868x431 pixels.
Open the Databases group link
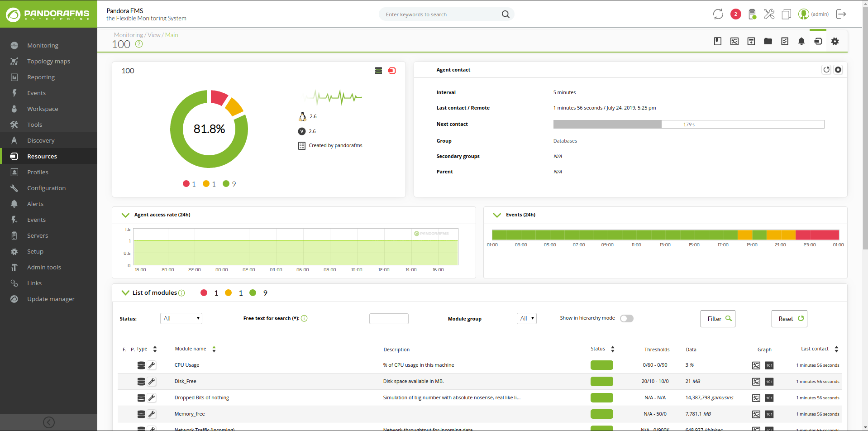pyautogui.click(x=565, y=141)
